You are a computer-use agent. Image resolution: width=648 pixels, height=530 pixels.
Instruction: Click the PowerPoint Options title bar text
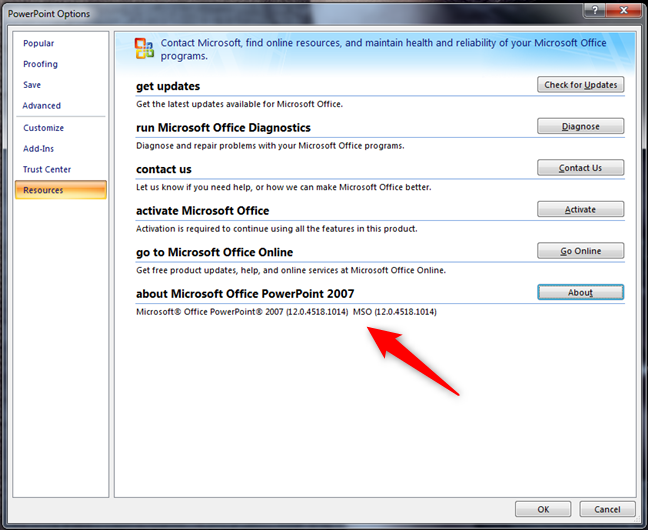(49, 14)
